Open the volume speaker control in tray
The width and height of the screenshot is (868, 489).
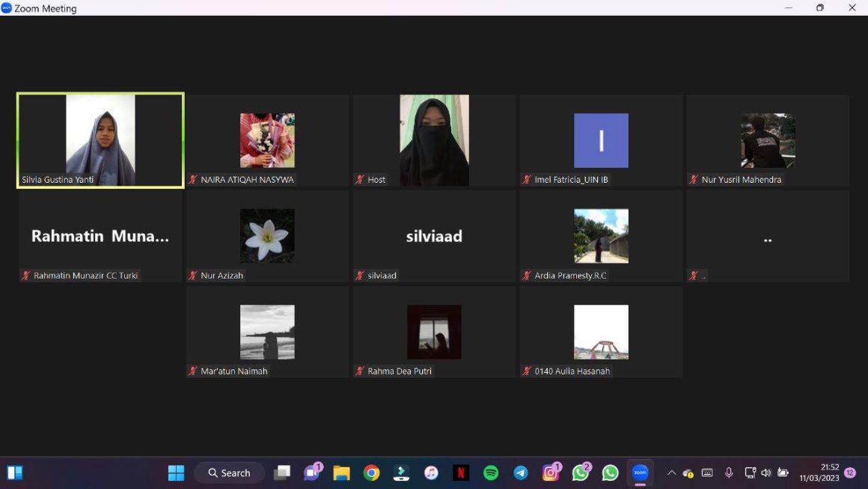765,473
